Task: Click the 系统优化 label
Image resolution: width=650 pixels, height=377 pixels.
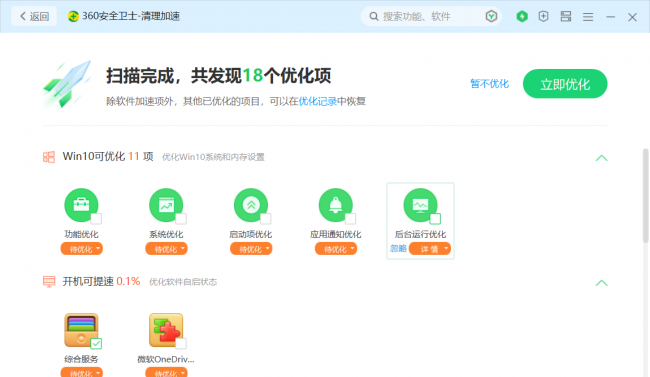Action: [x=166, y=234]
